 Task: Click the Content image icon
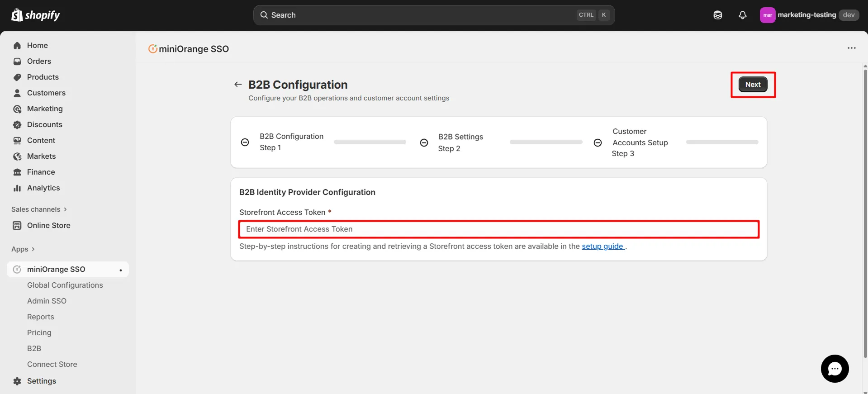point(17,140)
